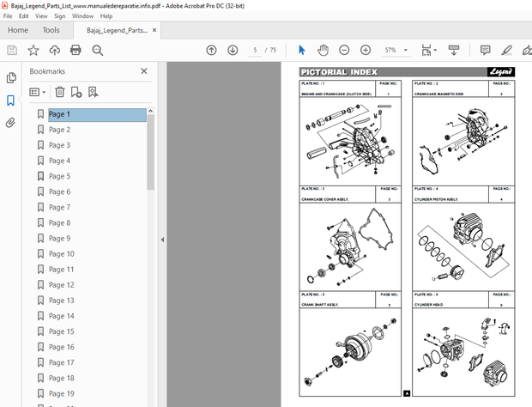Open the View menu
This screenshot has width=532, height=407.
41,16
